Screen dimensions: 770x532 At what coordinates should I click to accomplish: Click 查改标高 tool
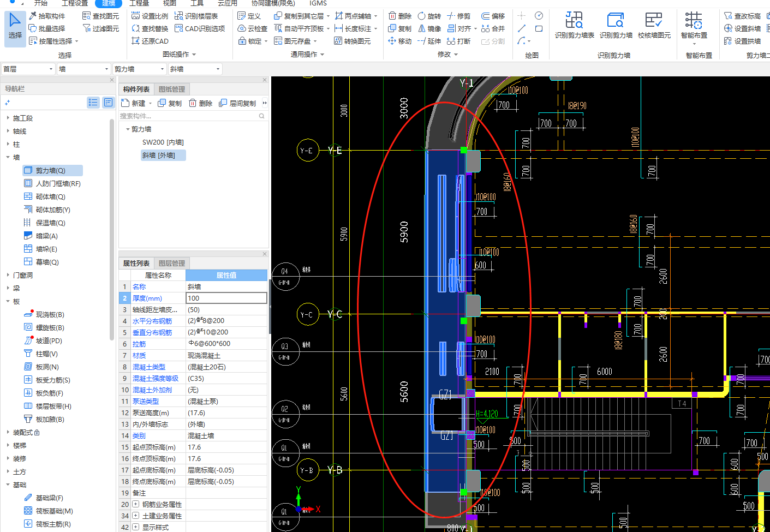click(743, 16)
